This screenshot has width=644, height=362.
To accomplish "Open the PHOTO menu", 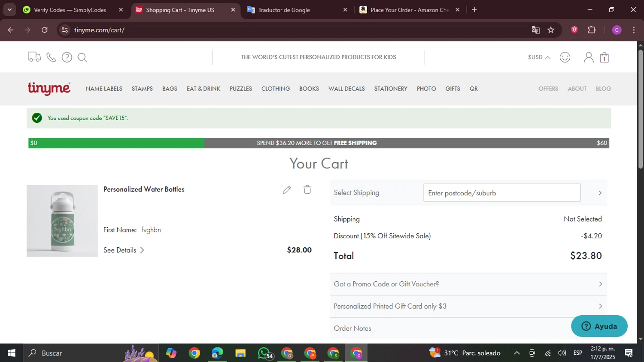I will [x=426, y=88].
